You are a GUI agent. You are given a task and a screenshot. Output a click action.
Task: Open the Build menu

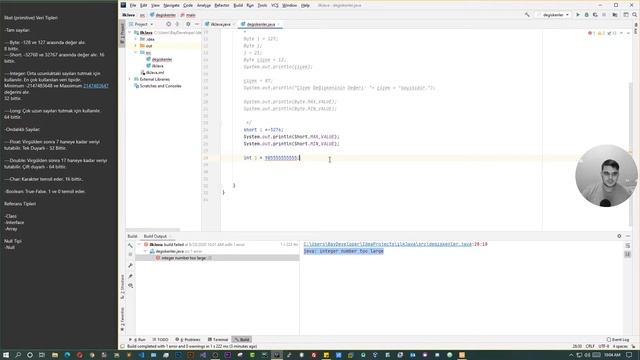[238, 5]
